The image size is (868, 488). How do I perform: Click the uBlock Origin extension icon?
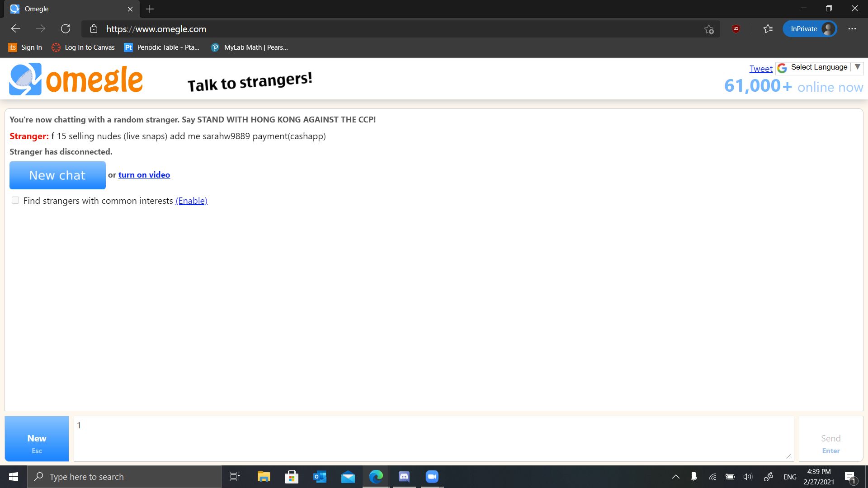click(736, 28)
